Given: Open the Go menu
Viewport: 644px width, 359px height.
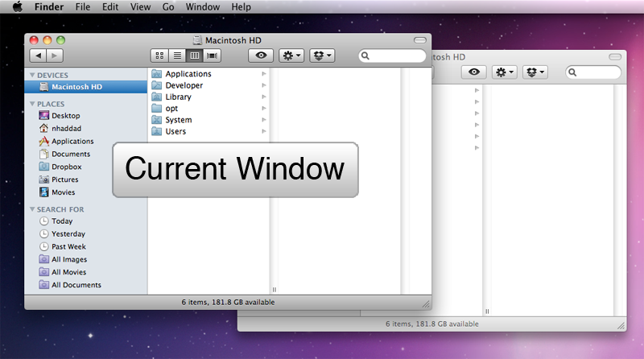Looking at the screenshot, I should point(168,7).
